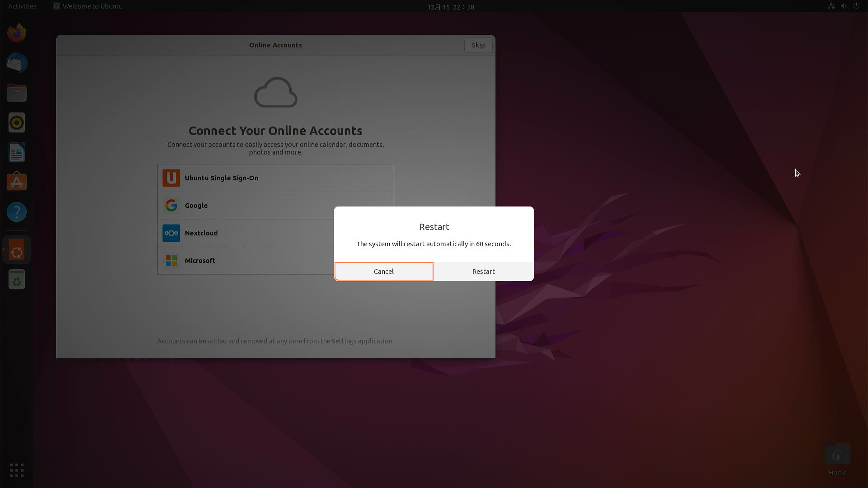Launch the Ubuntu Software store
The image size is (868, 488).
(17, 181)
